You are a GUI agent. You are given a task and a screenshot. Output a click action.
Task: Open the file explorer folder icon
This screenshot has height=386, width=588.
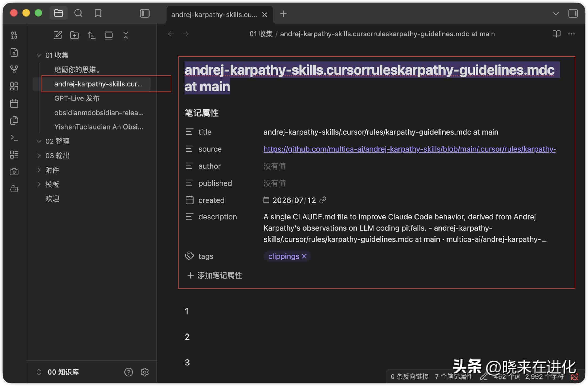pyautogui.click(x=58, y=13)
